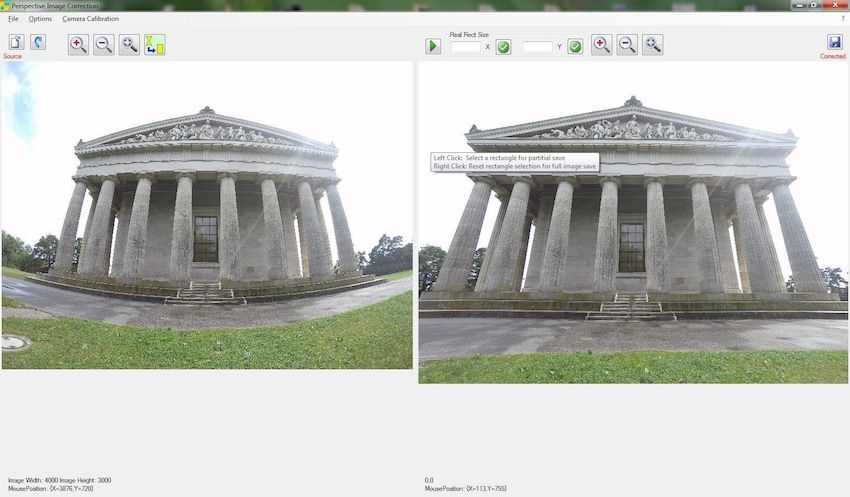
Task: Save the corrected image with disk icon
Action: [x=834, y=42]
